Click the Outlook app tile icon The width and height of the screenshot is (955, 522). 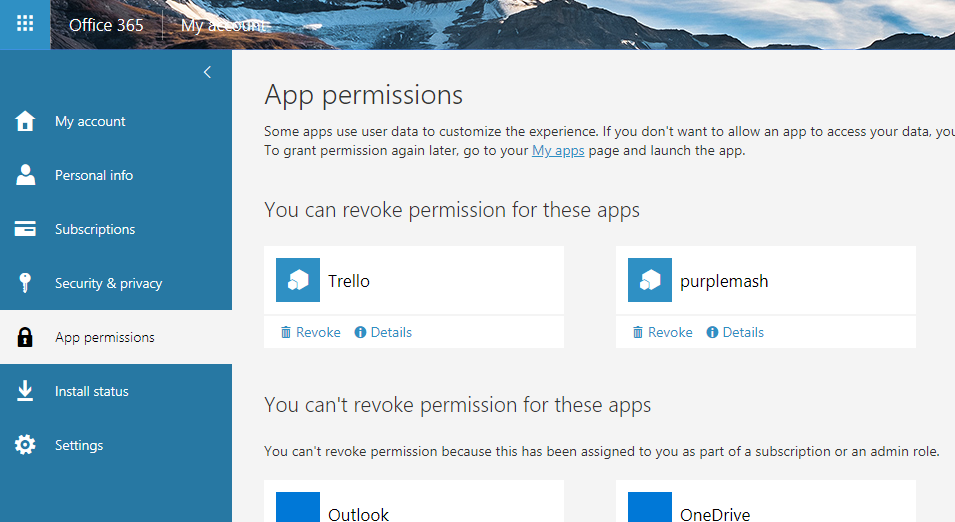298,507
